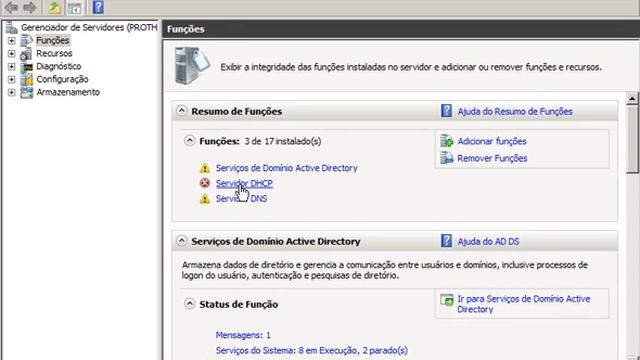
Task: Click the help icon next to Ajuda do AD DS
Action: click(447, 241)
